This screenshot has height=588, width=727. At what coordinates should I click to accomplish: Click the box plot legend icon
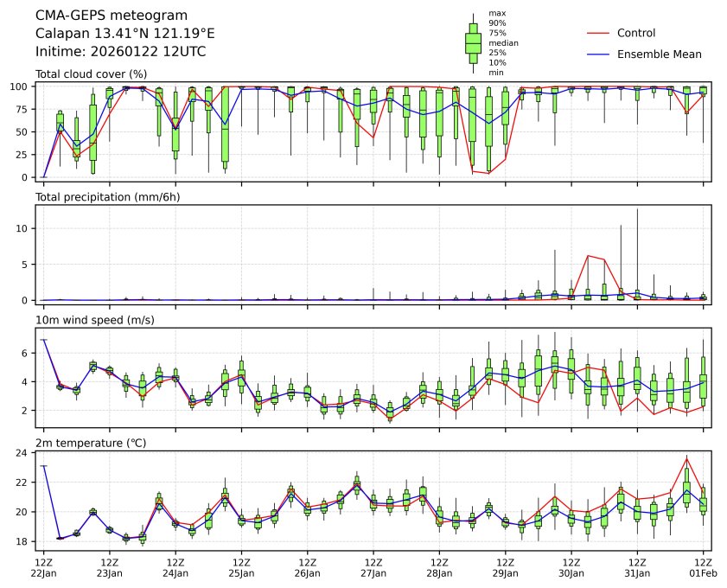(x=473, y=43)
